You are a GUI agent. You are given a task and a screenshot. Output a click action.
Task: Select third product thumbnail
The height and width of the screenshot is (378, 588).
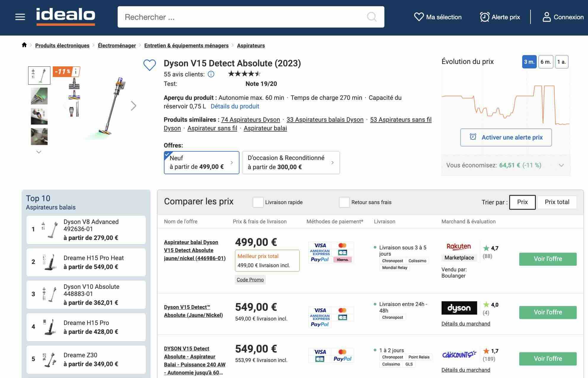(x=39, y=116)
